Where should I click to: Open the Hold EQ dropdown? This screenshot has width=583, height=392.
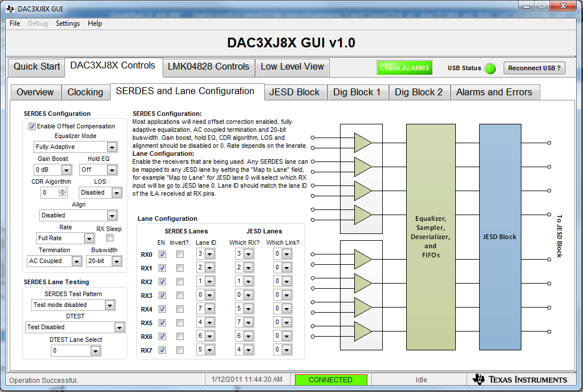point(112,170)
